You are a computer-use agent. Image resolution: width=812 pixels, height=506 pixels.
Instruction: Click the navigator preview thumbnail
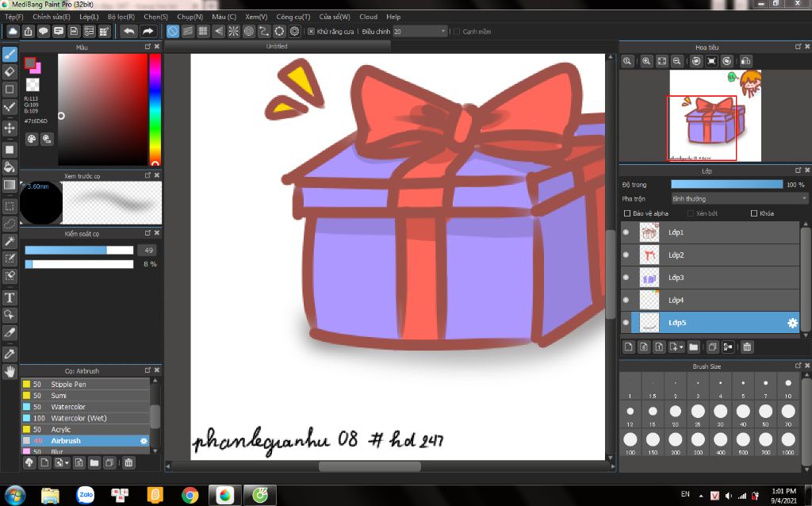point(715,116)
